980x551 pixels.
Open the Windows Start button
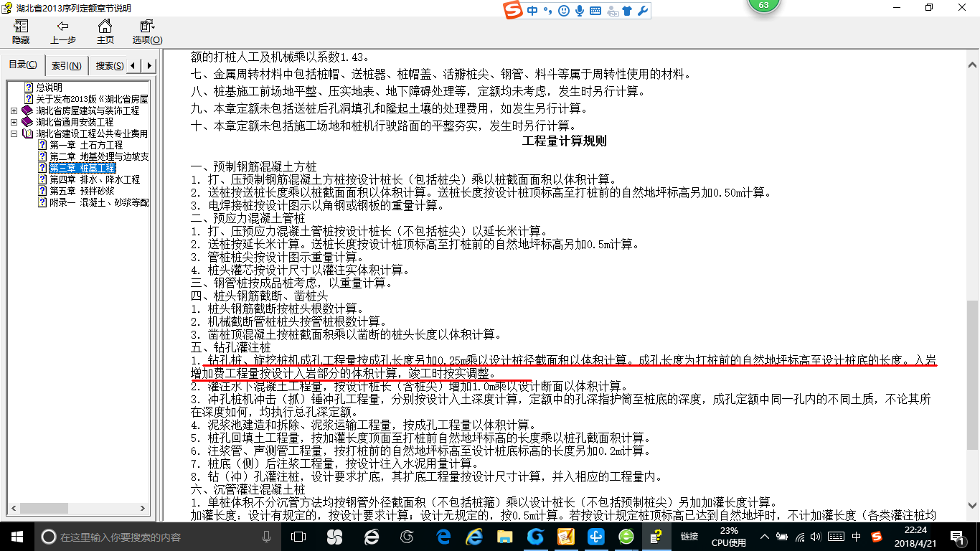[x=17, y=536]
